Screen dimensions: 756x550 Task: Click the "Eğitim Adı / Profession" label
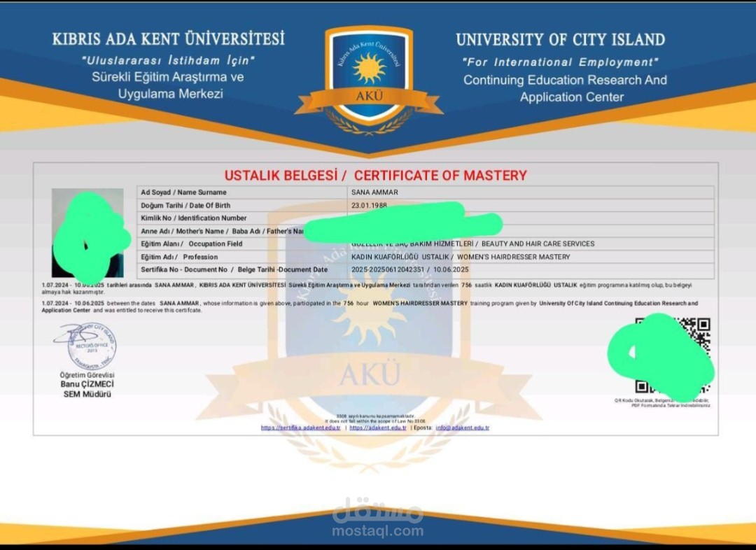[x=179, y=257]
